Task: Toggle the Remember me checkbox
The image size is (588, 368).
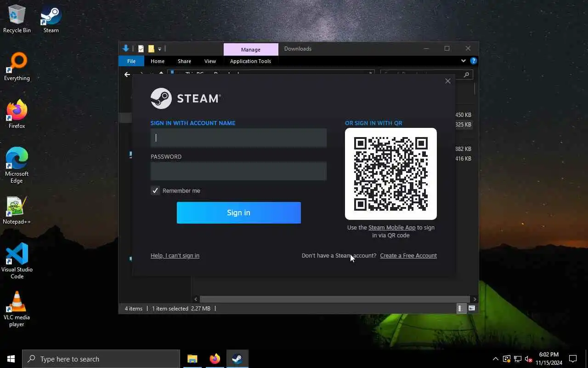Action: click(x=155, y=190)
